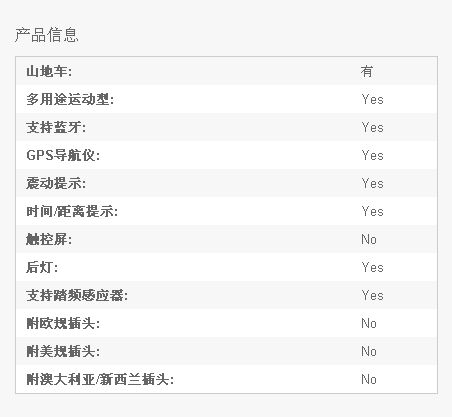The height and width of the screenshot is (417, 452).
Task: Click the No value for 附澳大利亚/新西兰插头
Action: [369, 379]
